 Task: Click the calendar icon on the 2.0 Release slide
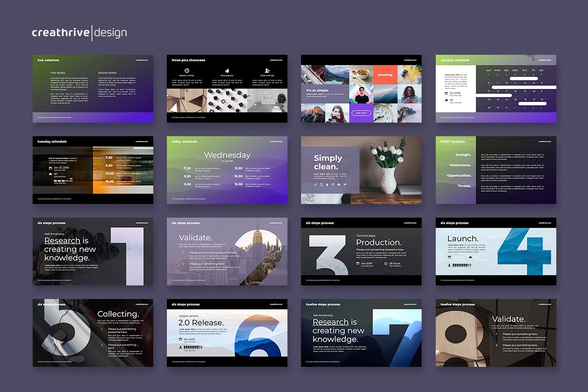(x=180, y=339)
